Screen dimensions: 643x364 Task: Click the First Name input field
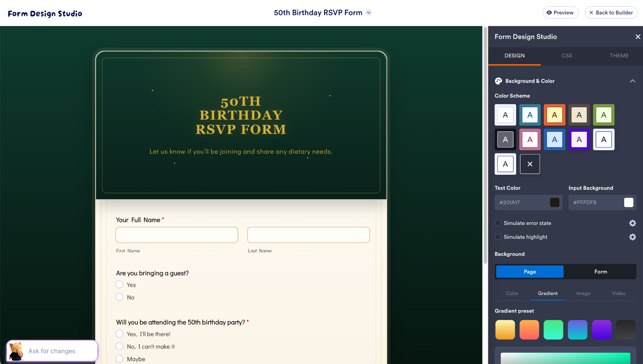point(177,235)
